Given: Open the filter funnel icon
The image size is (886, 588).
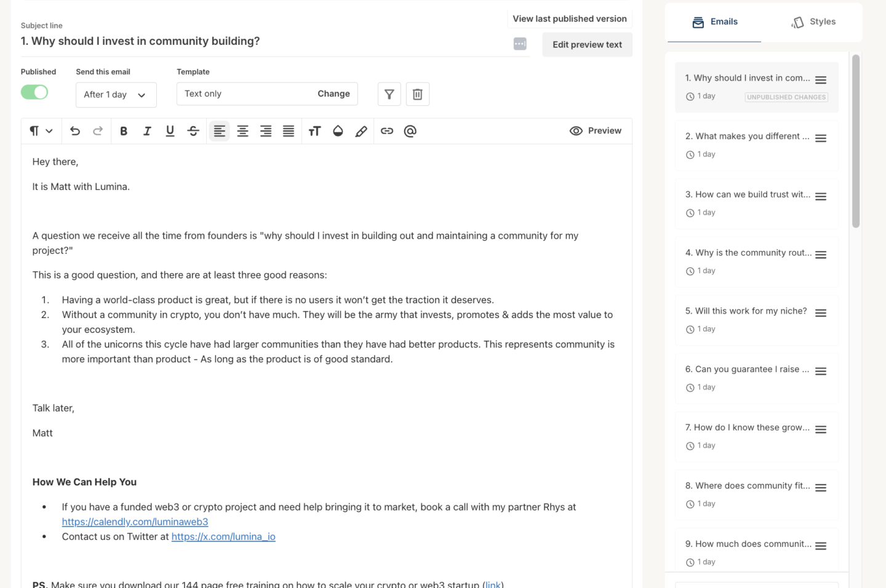Looking at the screenshot, I should click(389, 94).
